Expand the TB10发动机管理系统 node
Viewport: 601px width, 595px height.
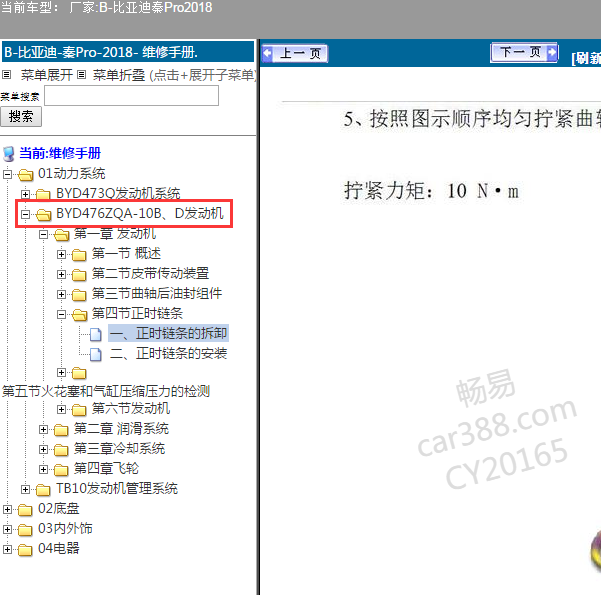[x=25, y=489]
